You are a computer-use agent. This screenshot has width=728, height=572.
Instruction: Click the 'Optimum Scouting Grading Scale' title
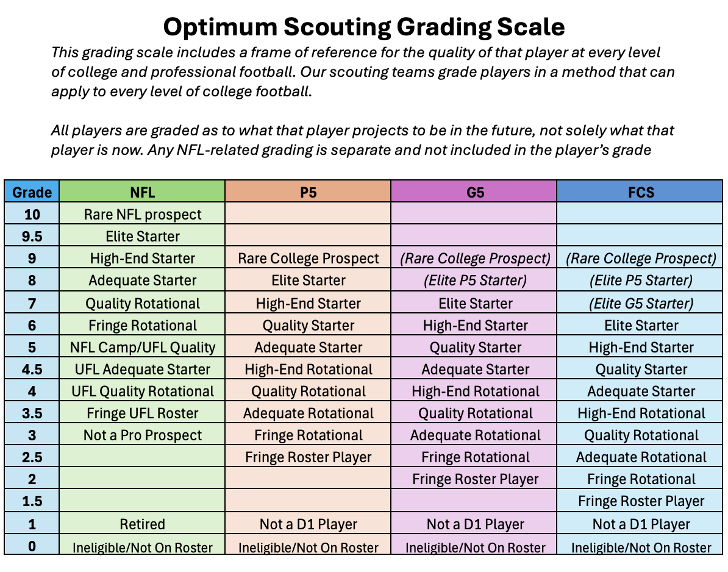point(364,26)
